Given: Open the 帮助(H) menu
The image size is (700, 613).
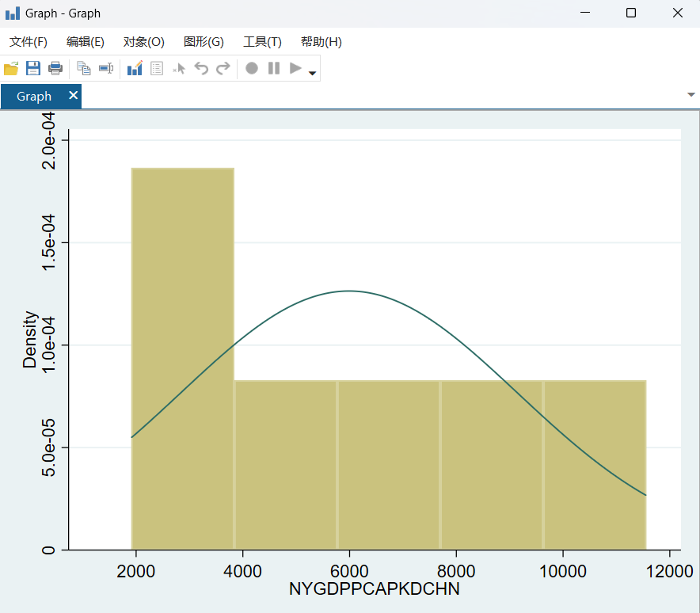Looking at the screenshot, I should (321, 42).
